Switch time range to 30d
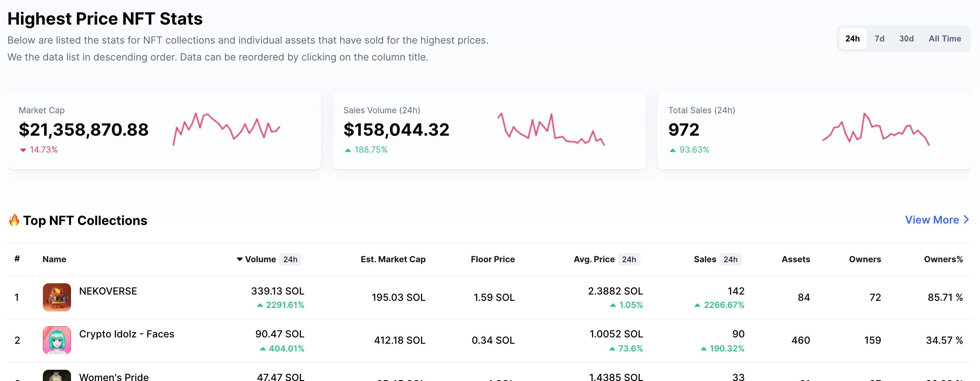Viewport: 980px width, 381px height. 906,39
